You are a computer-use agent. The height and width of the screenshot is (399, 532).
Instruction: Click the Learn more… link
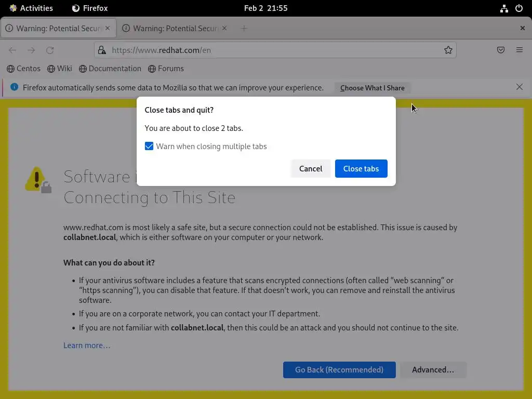tap(87, 345)
